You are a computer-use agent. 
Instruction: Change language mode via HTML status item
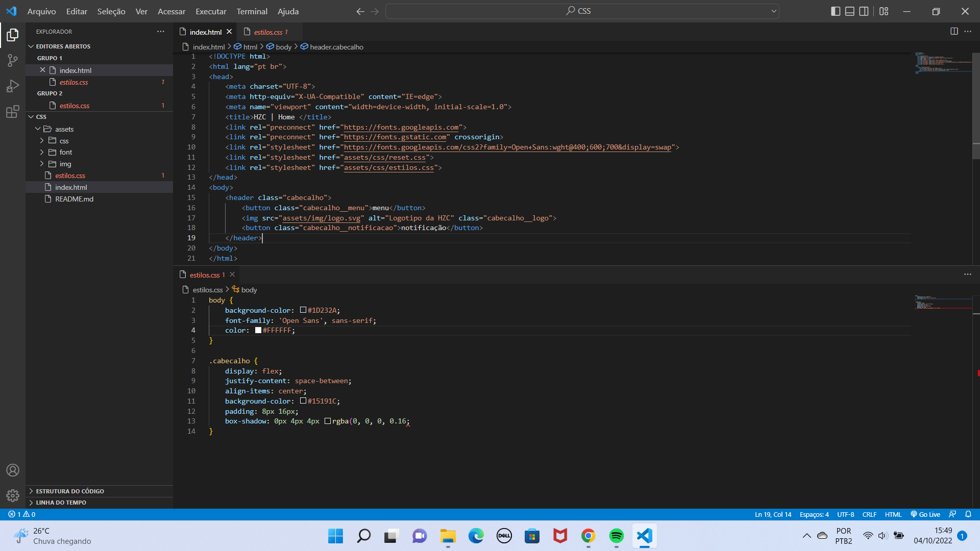tap(893, 514)
